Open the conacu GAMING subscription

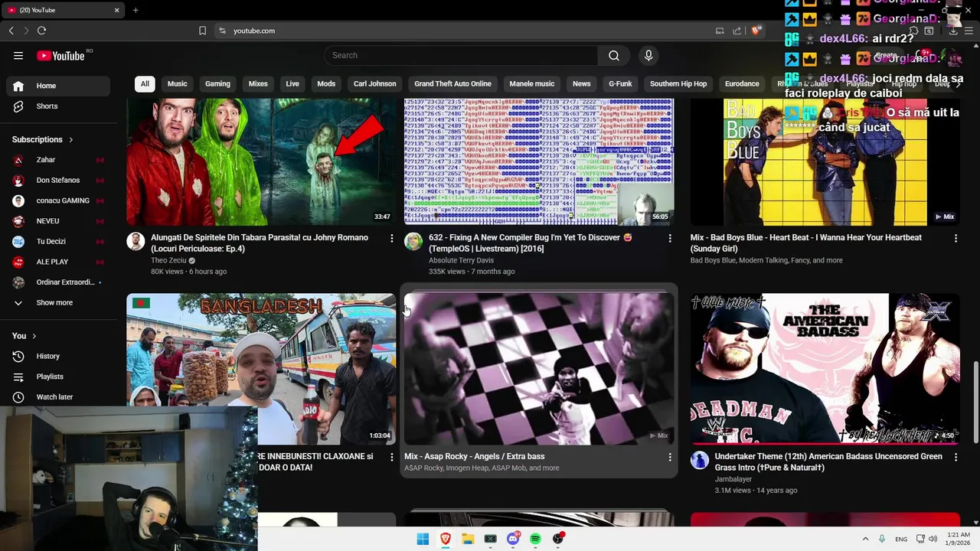[57, 201]
